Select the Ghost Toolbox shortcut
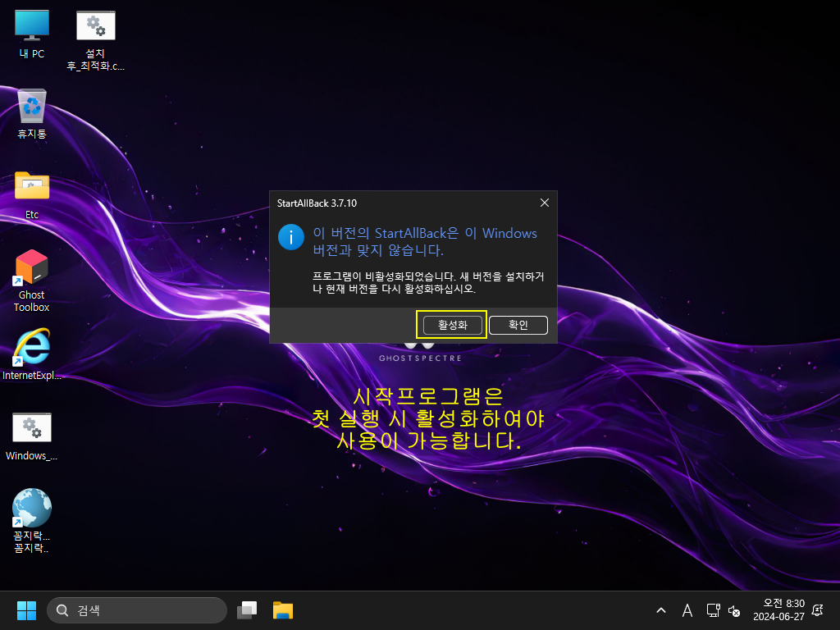Viewport: 840px width, 630px height. 32,281
